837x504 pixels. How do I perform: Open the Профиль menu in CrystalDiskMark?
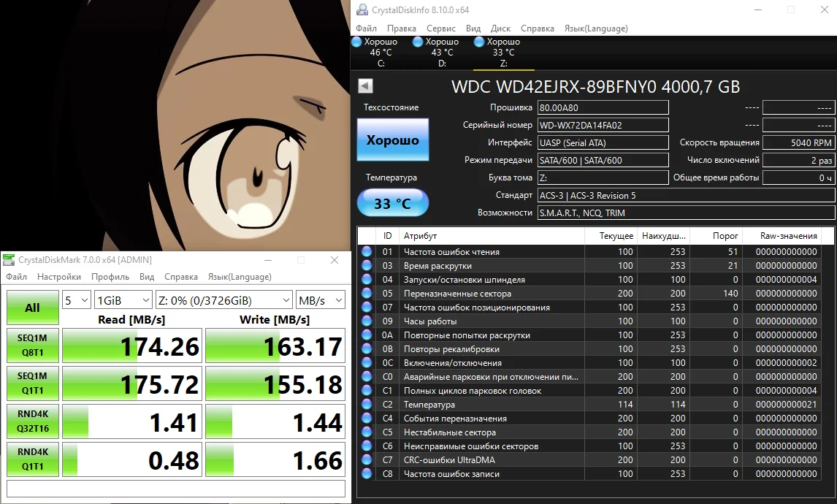tap(110, 277)
